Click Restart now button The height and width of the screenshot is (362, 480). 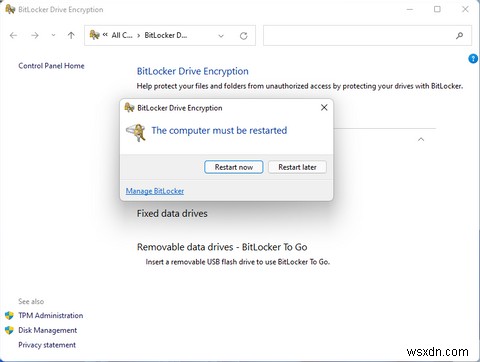pos(234,167)
